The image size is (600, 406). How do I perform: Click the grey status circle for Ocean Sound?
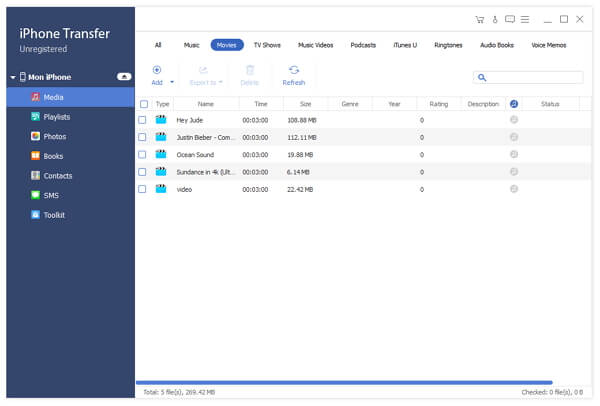coord(514,154)
